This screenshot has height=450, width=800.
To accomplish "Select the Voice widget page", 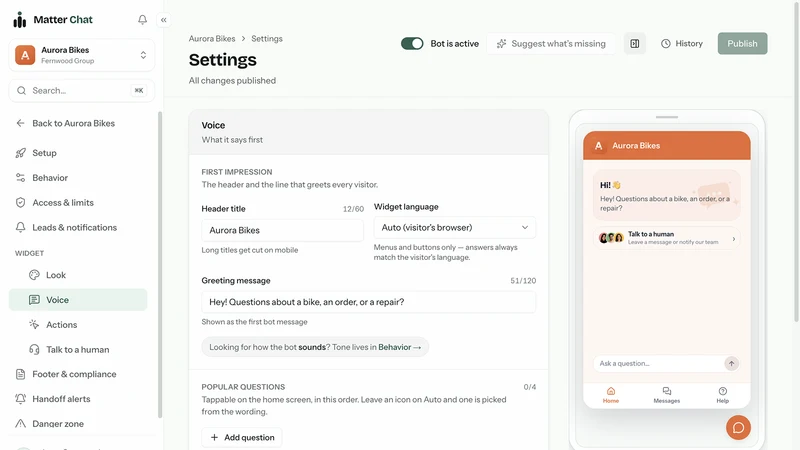I will pyautogui.click(x=78, y=300).
